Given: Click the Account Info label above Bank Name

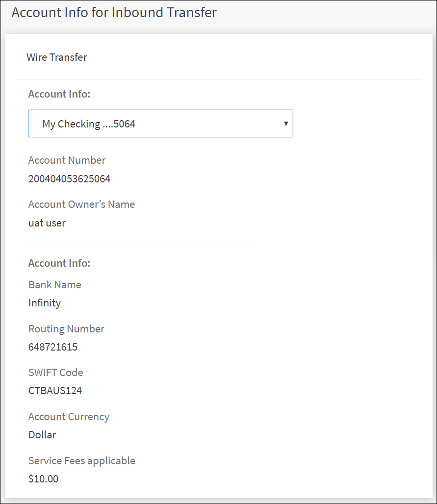Looking at the screenshot, I should pyautogui.click(x=59, y=263).
